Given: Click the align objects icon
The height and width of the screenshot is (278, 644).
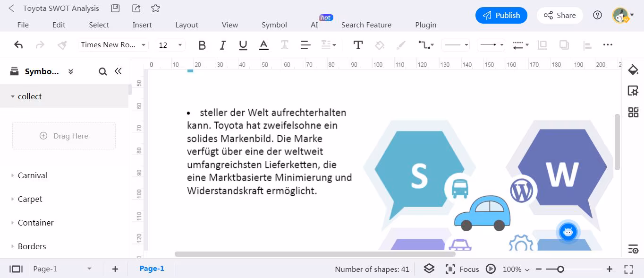Looking at the screenshot, I should [x=587, y=45].
